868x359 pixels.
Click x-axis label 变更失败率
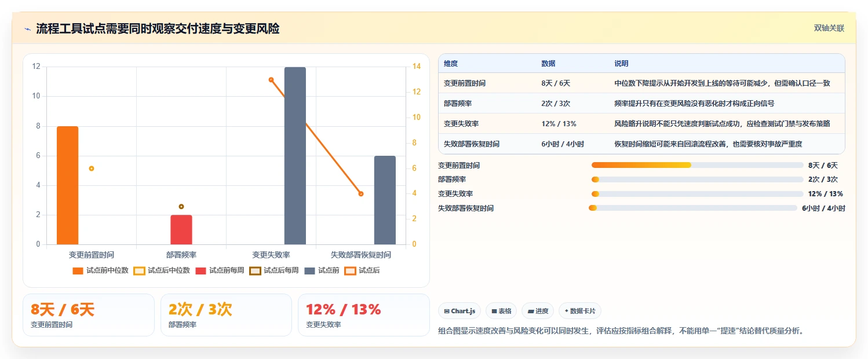tap(271, 255)
